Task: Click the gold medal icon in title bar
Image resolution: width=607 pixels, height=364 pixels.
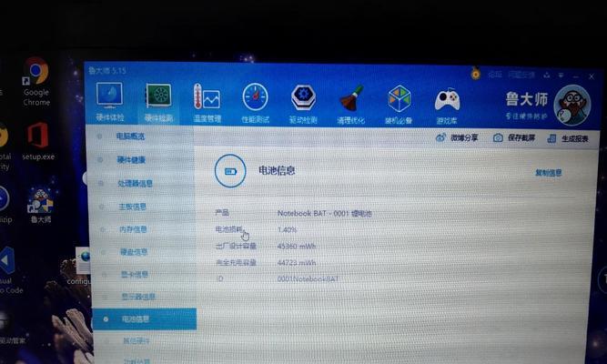Action: pos(476,73)
